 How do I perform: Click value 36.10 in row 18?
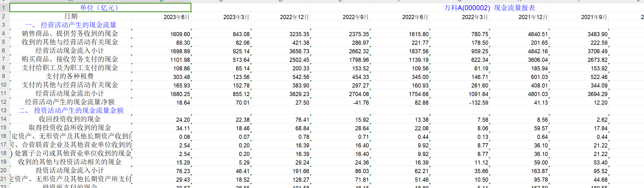point(541,154)
